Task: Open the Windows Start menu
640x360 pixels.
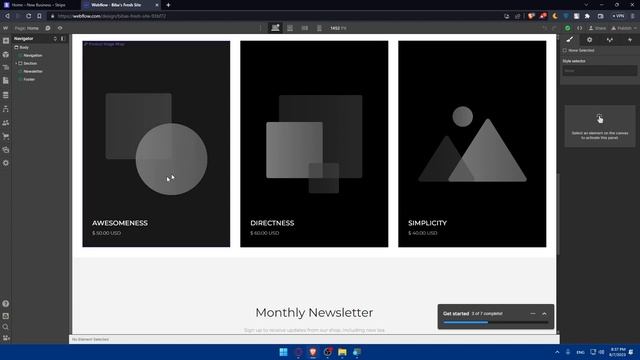Action: 283,352
